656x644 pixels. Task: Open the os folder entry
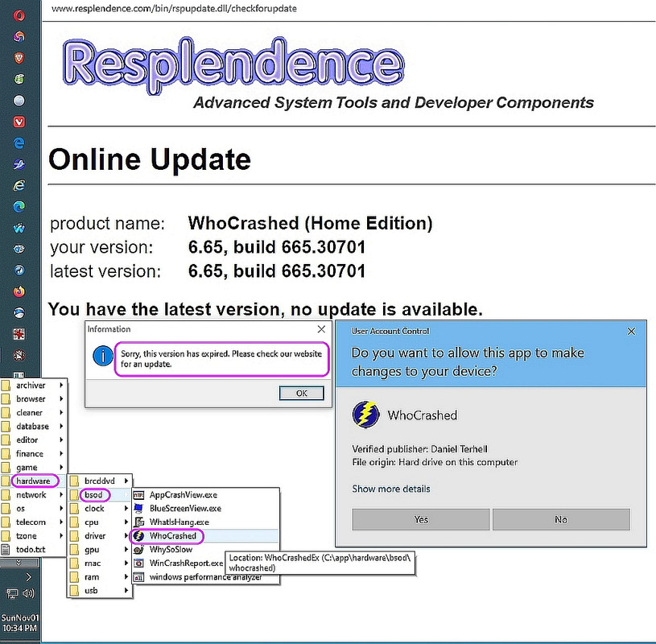33,509
